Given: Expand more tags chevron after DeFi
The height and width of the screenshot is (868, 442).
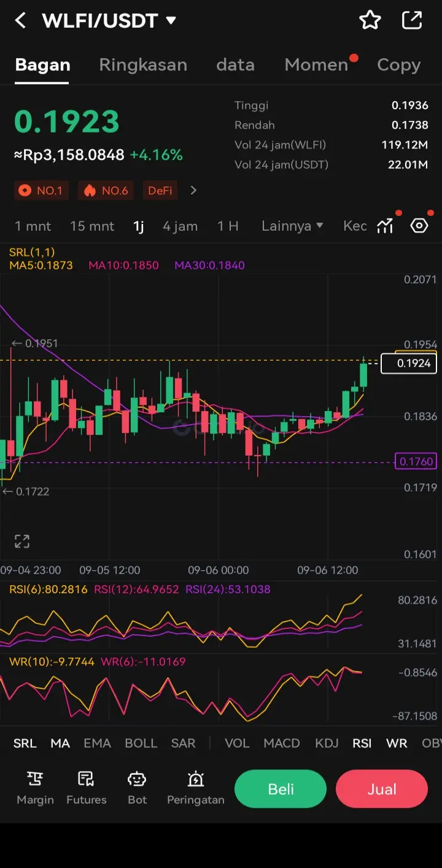Looking at the screenshot, I should tap(193, 190).
